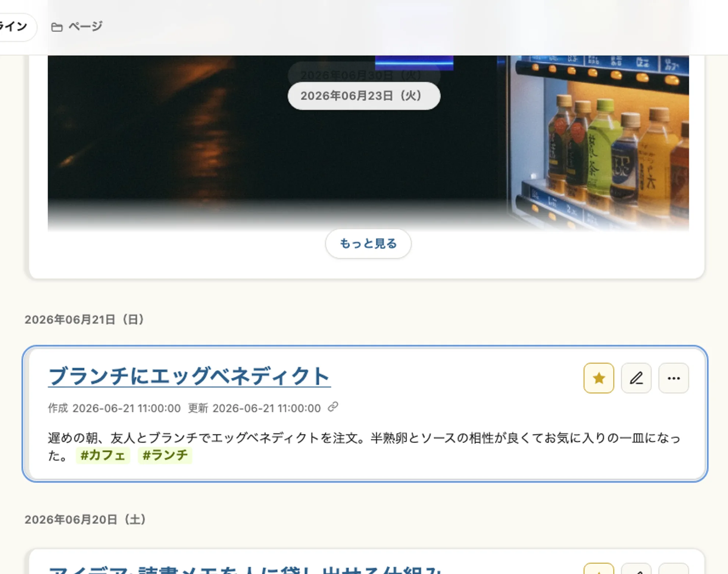
Task: Star the ブランチにエッグベネディクト entry
Action: [599, 378]
